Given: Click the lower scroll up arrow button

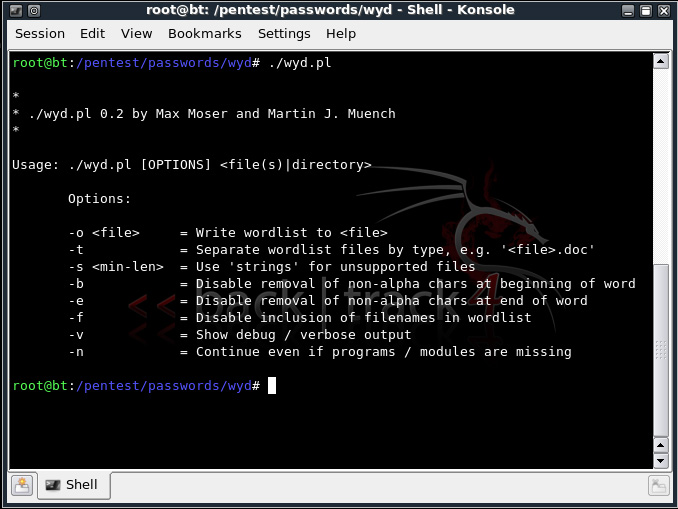Looking at the screenshot, I should tap(661, 445).
